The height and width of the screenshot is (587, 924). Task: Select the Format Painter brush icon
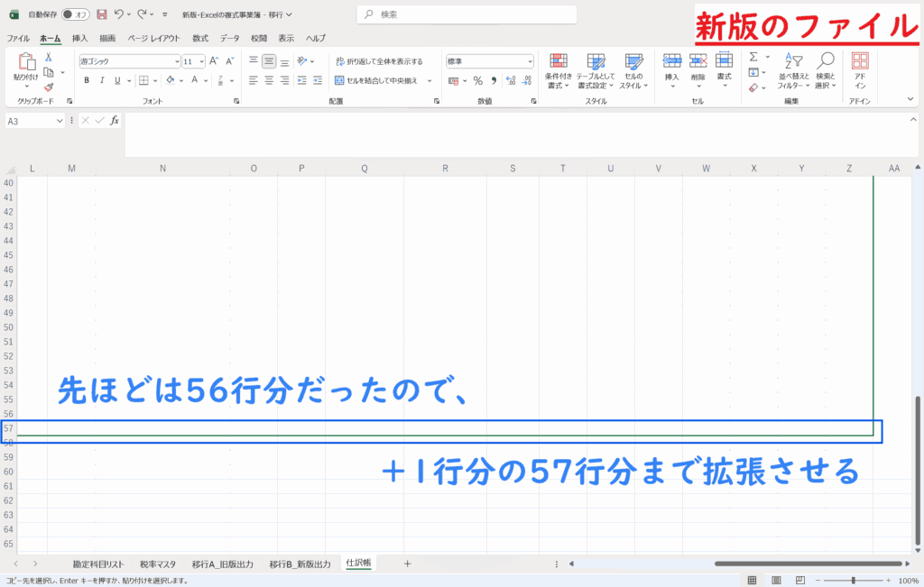[49, 87]
